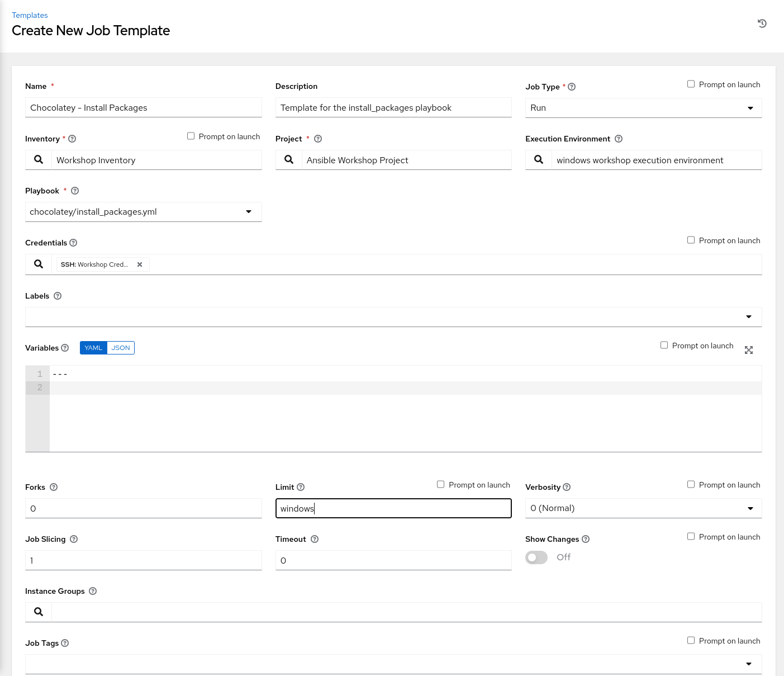The image size is (784, 676).
Task: Switch Variables editor to YAML
Action: (93, 348)
